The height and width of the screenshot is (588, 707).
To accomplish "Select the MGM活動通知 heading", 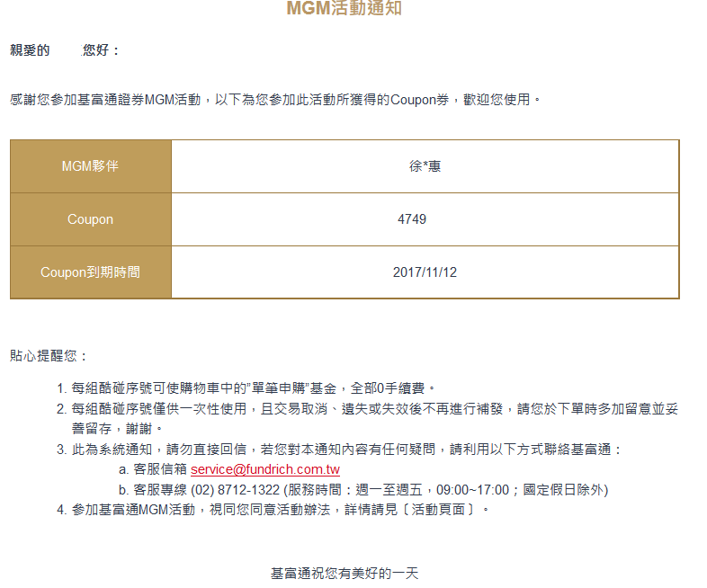I will click(x=344, y=8).
